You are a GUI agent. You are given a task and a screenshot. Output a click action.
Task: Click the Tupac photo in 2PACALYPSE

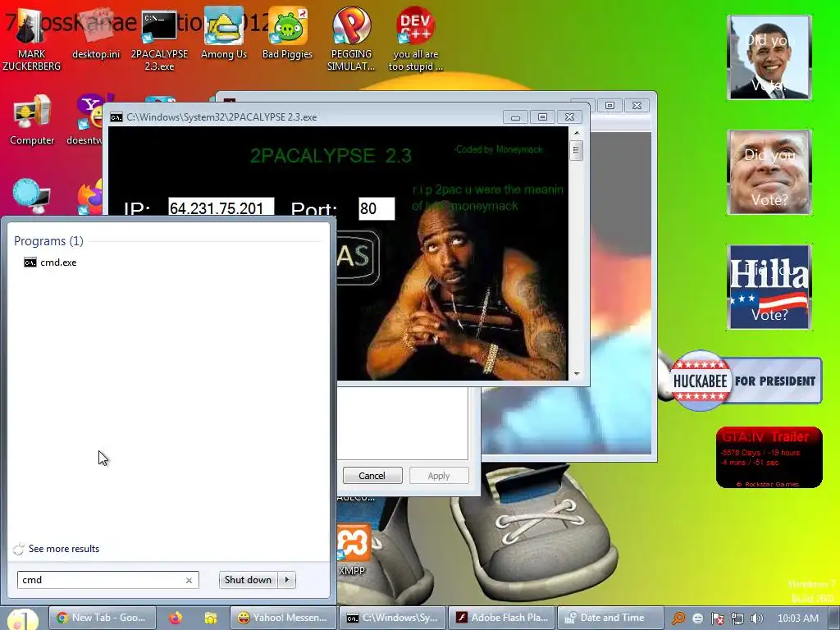[x=467, y=292]
